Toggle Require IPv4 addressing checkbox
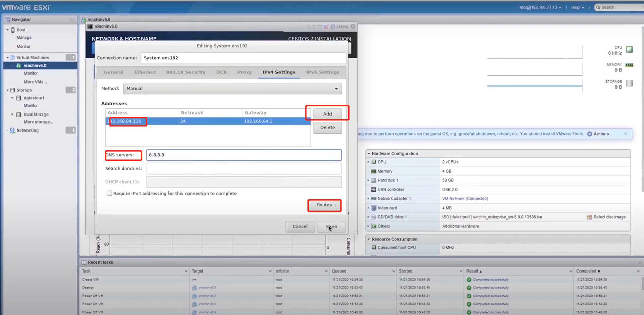644x315 pixels. tap(109, 193)
